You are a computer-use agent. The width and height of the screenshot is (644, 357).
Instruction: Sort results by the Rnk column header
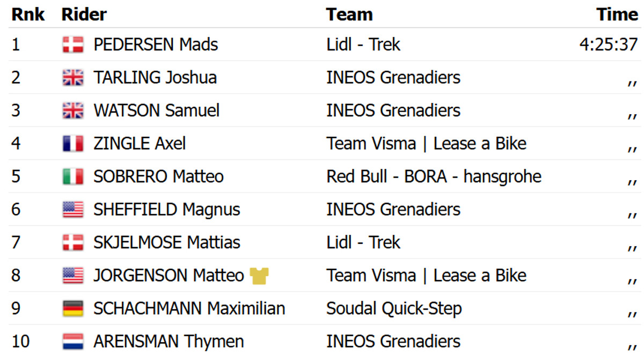tap(28, 14)
